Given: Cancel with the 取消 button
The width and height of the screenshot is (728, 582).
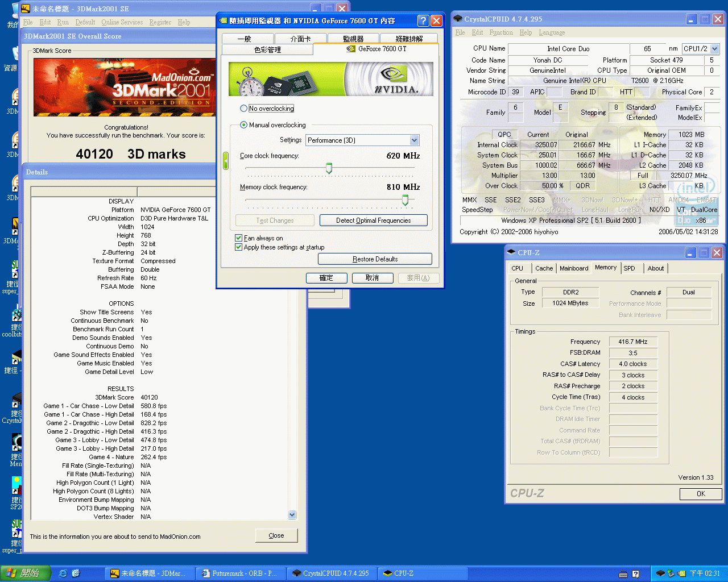Looking at the screenshot, I should [x=373, y=278].
